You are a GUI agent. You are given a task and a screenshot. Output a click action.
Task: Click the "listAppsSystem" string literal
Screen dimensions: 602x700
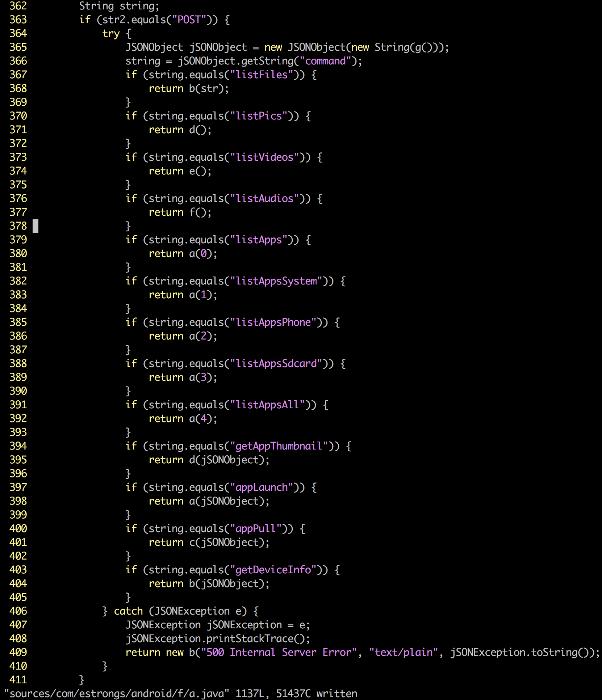click(276, 281)
